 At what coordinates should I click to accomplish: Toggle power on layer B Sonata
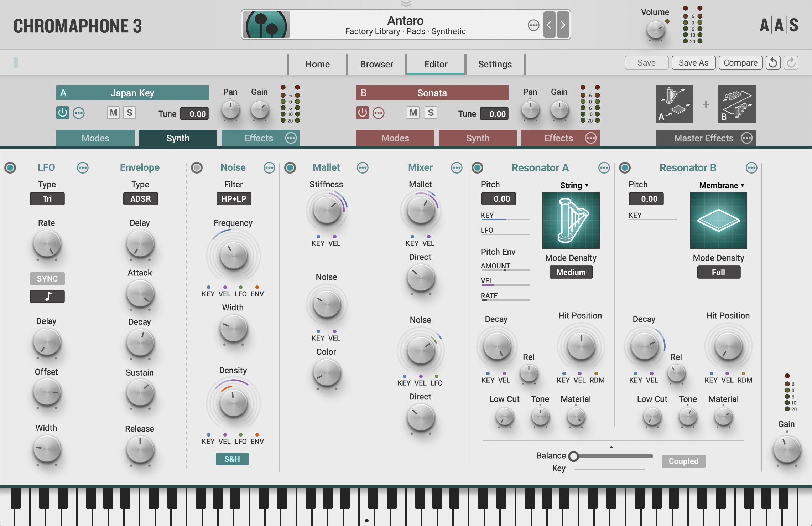(362, 113)
